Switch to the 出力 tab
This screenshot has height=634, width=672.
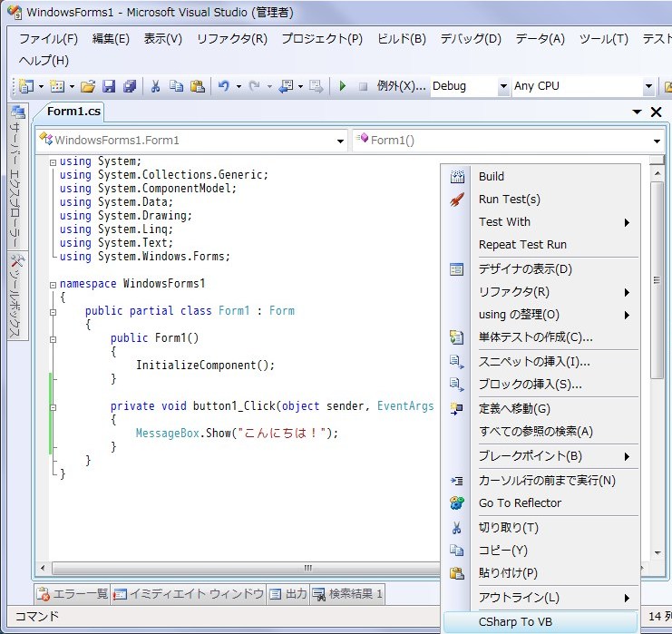(288, 594)
